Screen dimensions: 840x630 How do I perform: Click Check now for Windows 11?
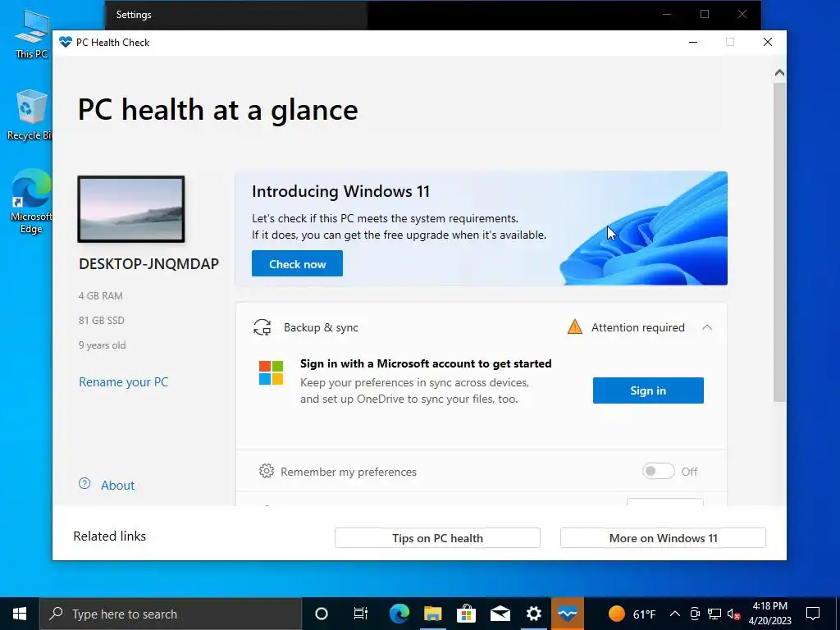coord(297,263)
